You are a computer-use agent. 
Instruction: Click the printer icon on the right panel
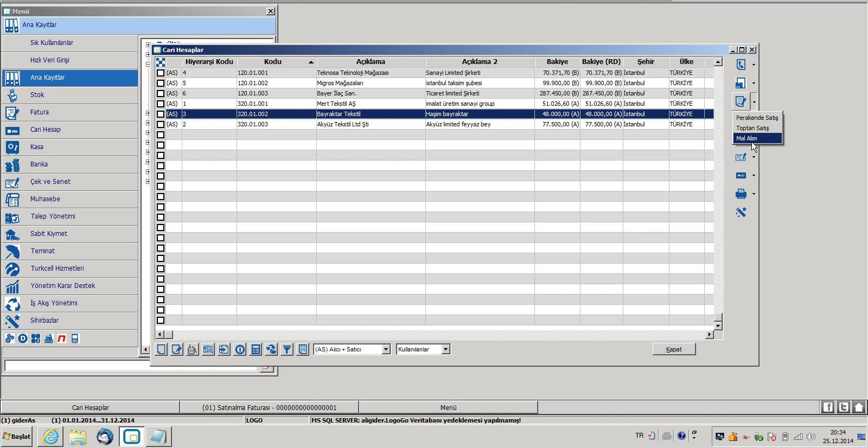click(741, 194)
